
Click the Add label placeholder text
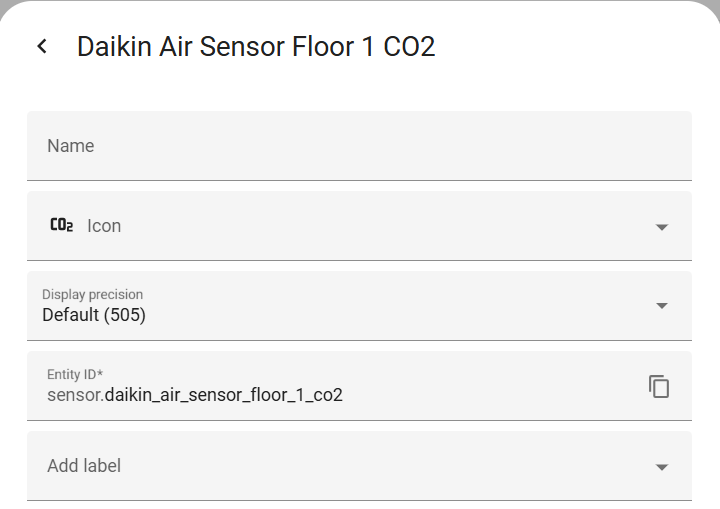pyautogui.click(x=84, y=466)
